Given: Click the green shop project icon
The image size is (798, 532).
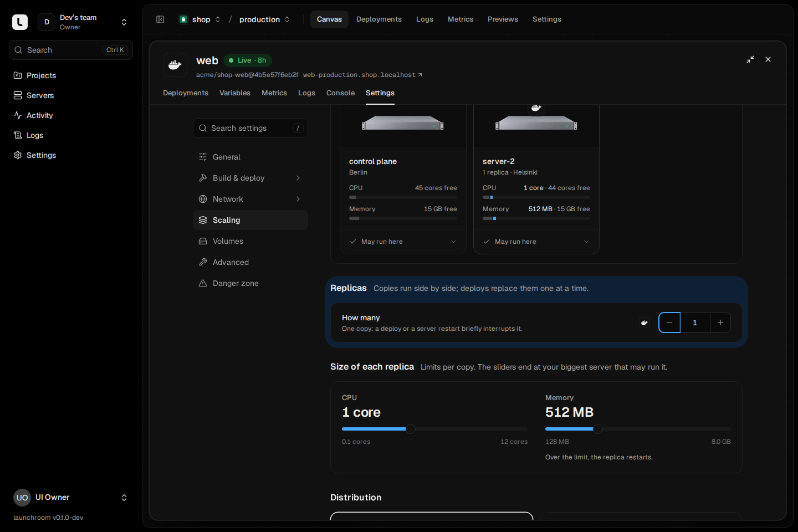Looking at the screenshot, I should pyautogui.click(x=183, y=19).
